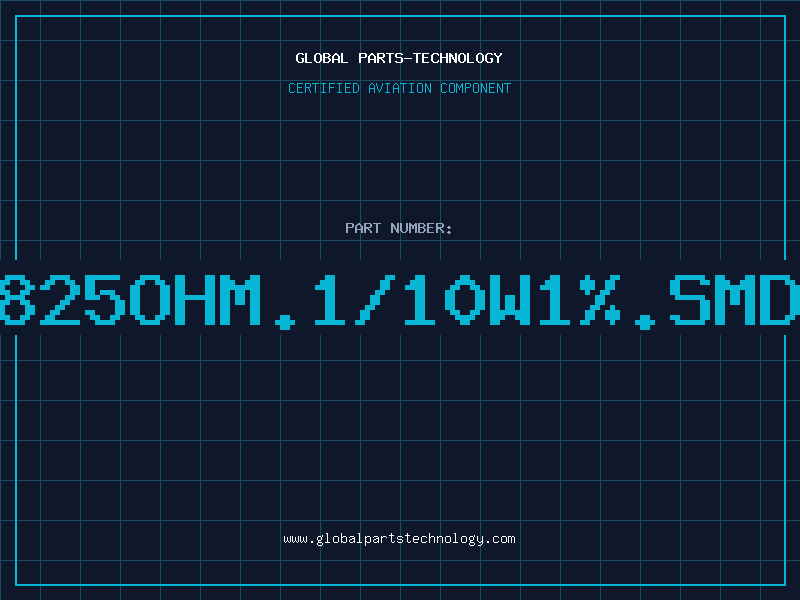Select the CERTIFIED AVIATION COMPONENT subtitle
This screenshot has height=600, width=800.
tap(399, 88)
